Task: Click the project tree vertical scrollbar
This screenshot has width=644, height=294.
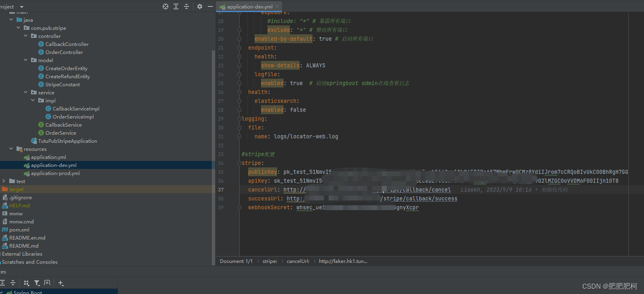Action: click(213, 157)
